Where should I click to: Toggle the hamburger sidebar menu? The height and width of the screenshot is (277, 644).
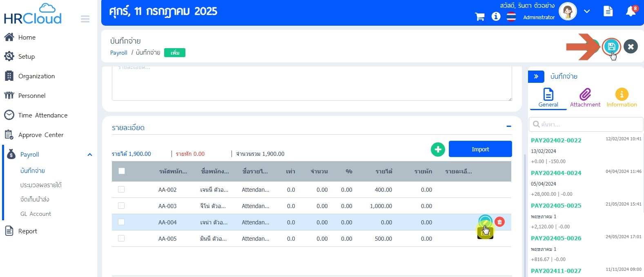[85, 19]
